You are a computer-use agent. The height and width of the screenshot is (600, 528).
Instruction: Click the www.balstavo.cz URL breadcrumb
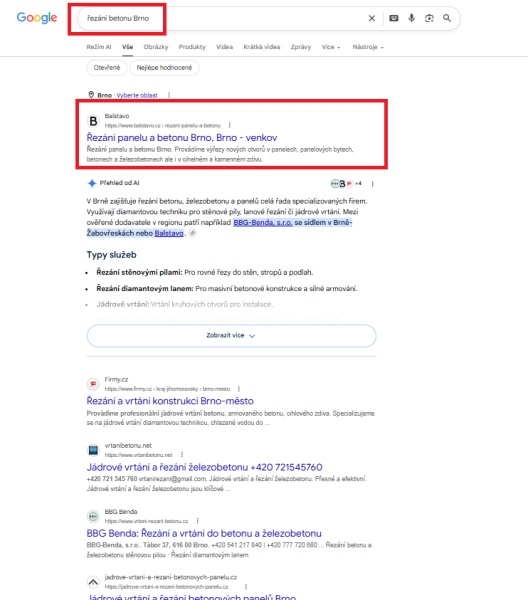(163, 126)
